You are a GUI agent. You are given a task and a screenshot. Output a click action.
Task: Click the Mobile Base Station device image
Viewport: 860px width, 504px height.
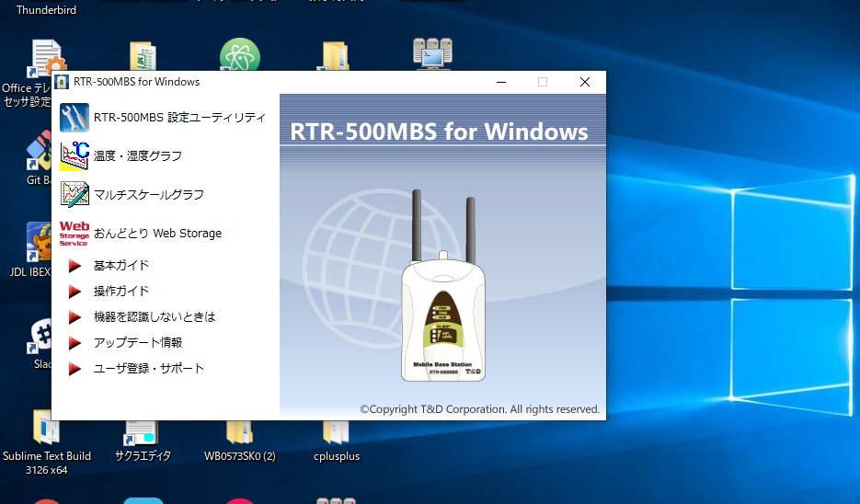tap(443, 286)
